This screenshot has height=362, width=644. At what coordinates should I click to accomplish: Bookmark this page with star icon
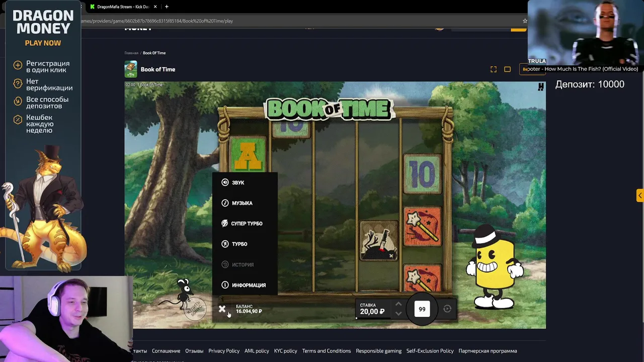525,21
